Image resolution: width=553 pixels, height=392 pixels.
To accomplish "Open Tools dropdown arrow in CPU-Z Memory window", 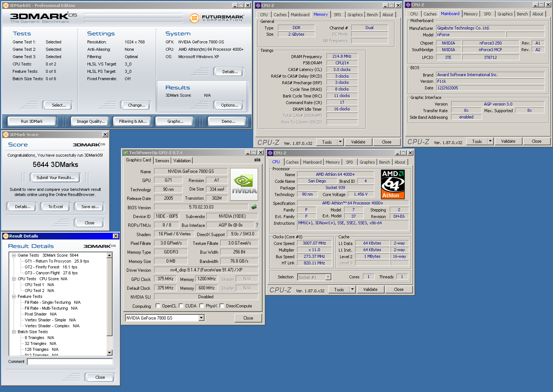I will pyautogui.click(x=340, y=142).
